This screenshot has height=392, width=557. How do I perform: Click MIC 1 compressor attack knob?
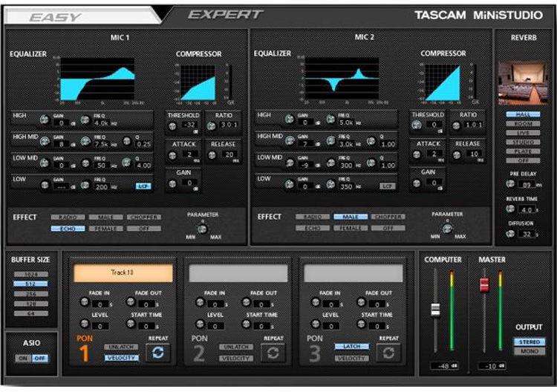172,155
